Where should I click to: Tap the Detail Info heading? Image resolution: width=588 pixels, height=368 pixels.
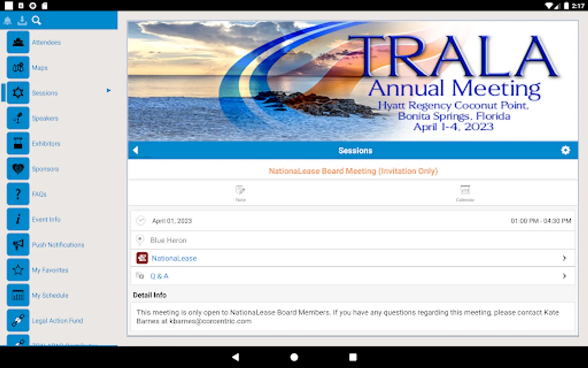149,295
